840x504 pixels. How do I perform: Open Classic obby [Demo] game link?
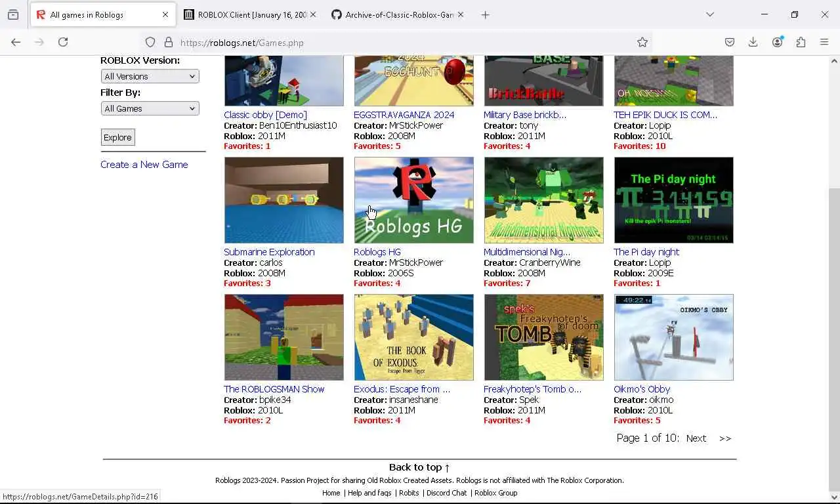265,115
